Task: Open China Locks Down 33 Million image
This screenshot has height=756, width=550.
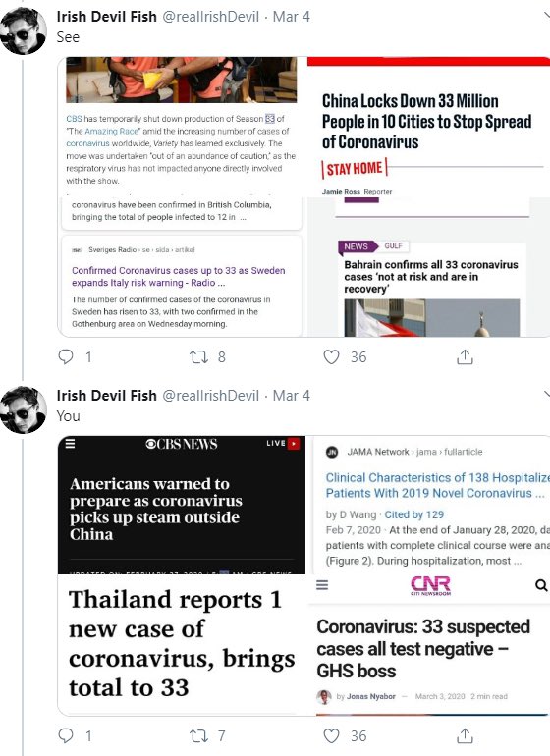Action: [x=428, y=127]
